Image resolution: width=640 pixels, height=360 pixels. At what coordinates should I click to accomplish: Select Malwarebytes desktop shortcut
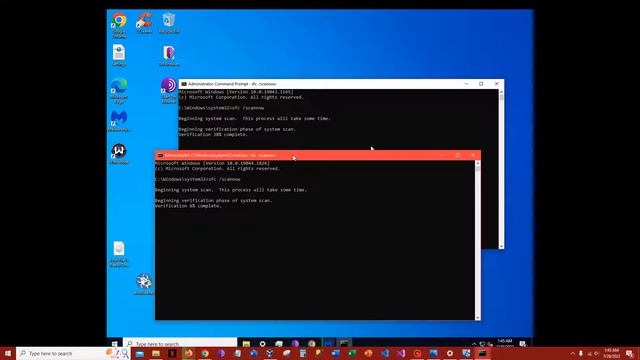[119, 118]
